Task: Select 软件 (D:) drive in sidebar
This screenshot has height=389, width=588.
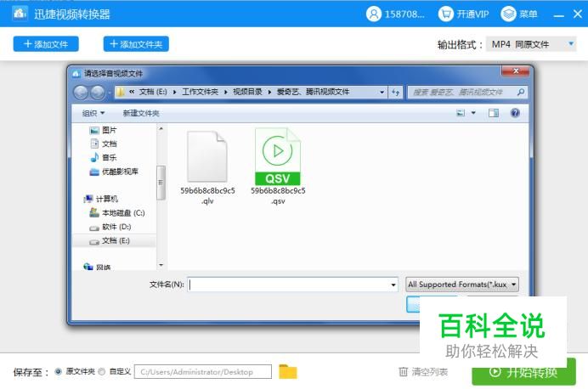Action: pyautogui.click(x=110, y=227)
